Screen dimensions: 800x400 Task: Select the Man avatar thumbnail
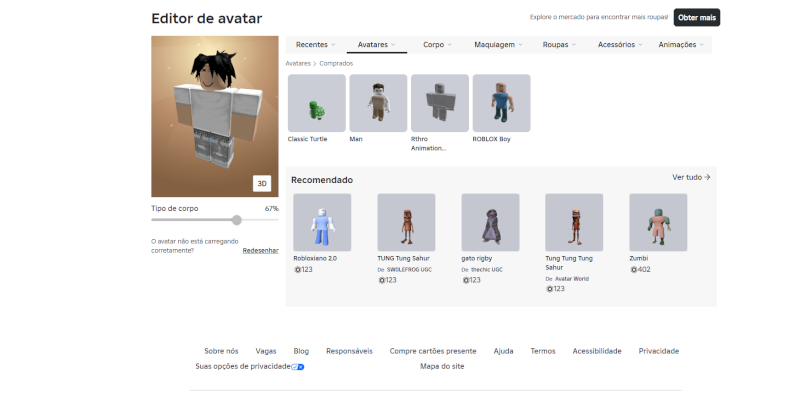[378, 103]
